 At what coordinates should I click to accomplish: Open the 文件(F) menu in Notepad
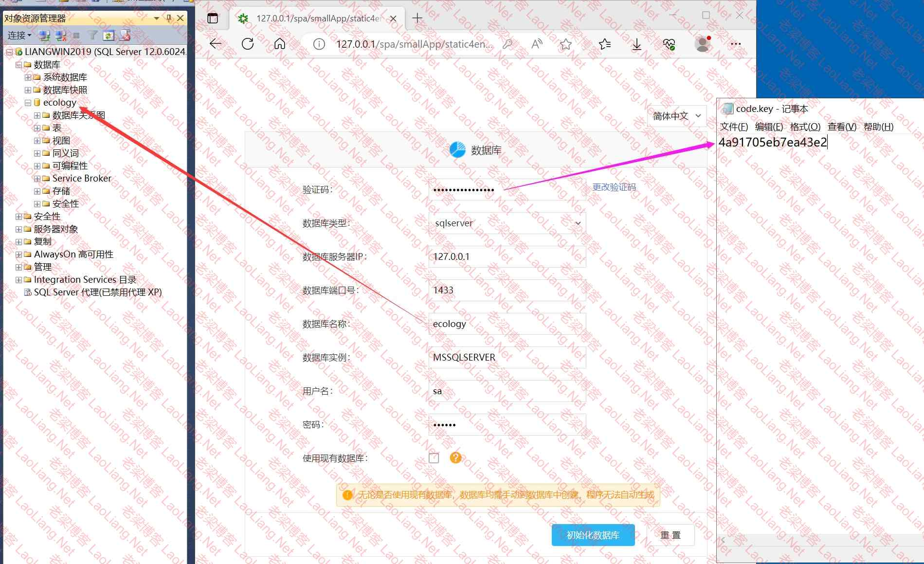click(x=733, y=127)
